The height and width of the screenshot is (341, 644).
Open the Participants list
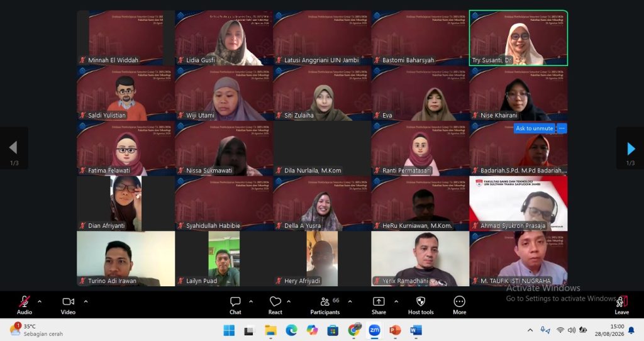click(x=325, y=305)
